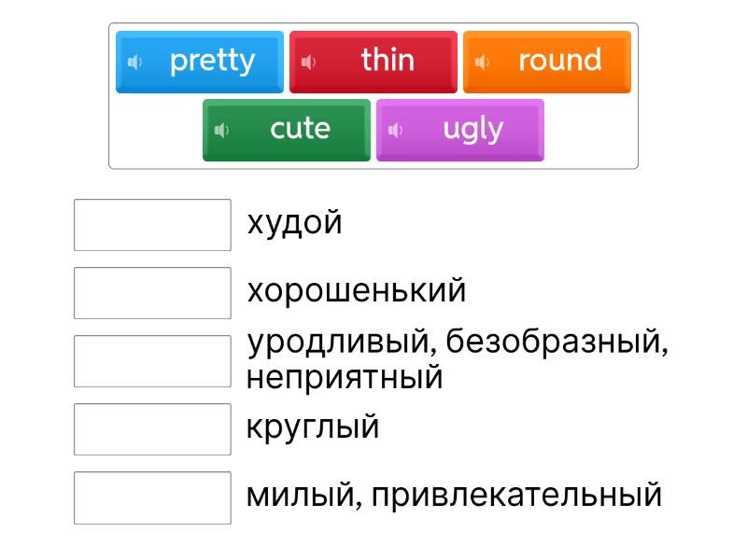Play audio for the word round
The image size is (747, 560).
tap(483, 63)
